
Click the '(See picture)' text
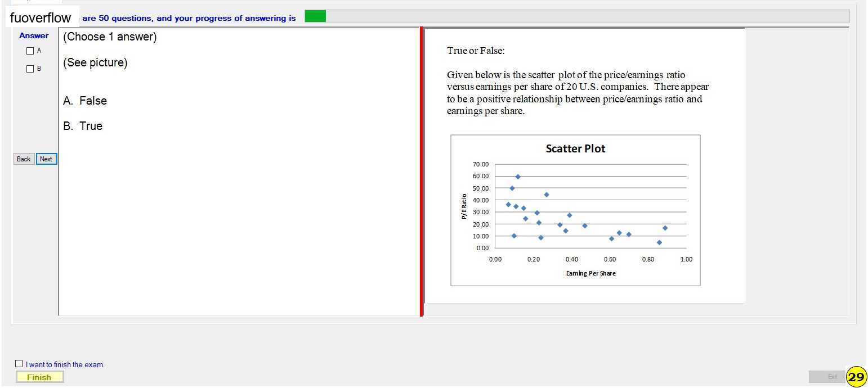pos(95,62)
